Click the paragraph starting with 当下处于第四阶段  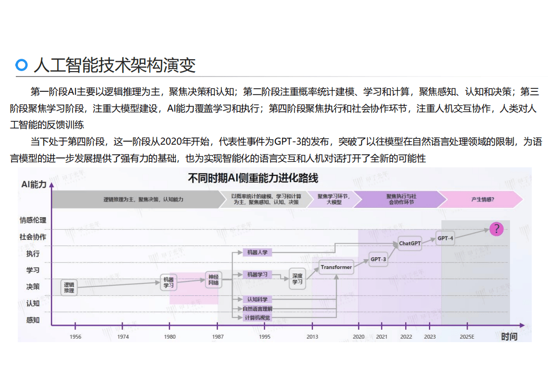(x=275, y=150)
